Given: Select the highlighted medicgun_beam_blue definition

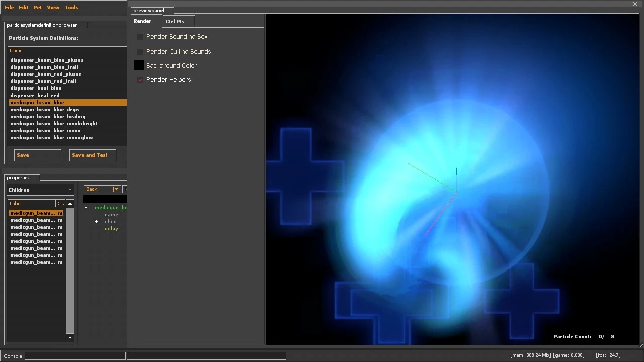Looking at the screenshot, I should pyautogui.click(x=68, y=103).
